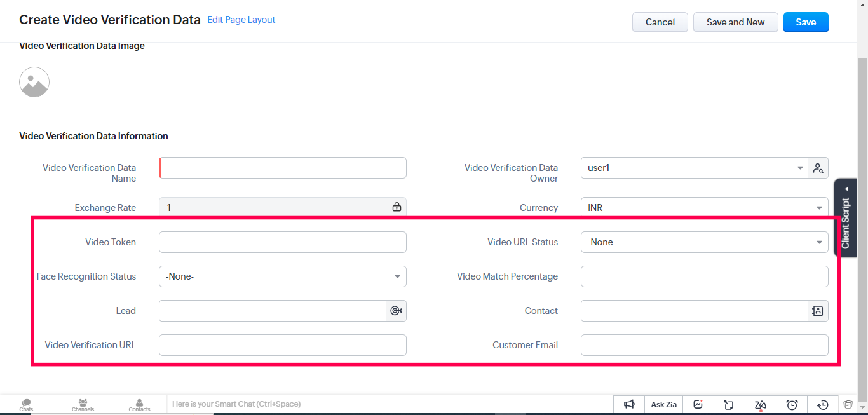Viewport: 868px width, 415px height.
Task: Open the Face Recognition Status dropdown
Action: click(x=282, y=276)
